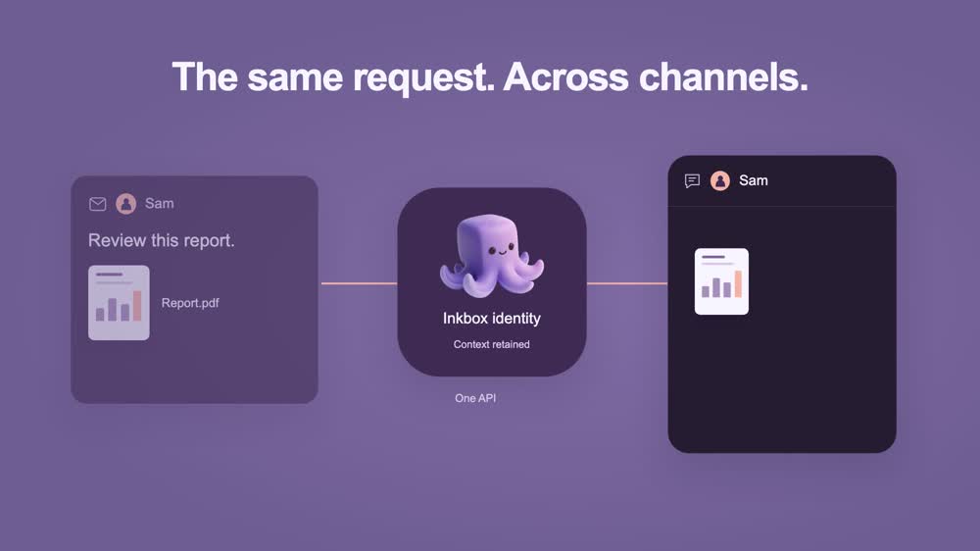Click the 'One API' label
This screenshot has width=980, height=551.
(475, 398)
